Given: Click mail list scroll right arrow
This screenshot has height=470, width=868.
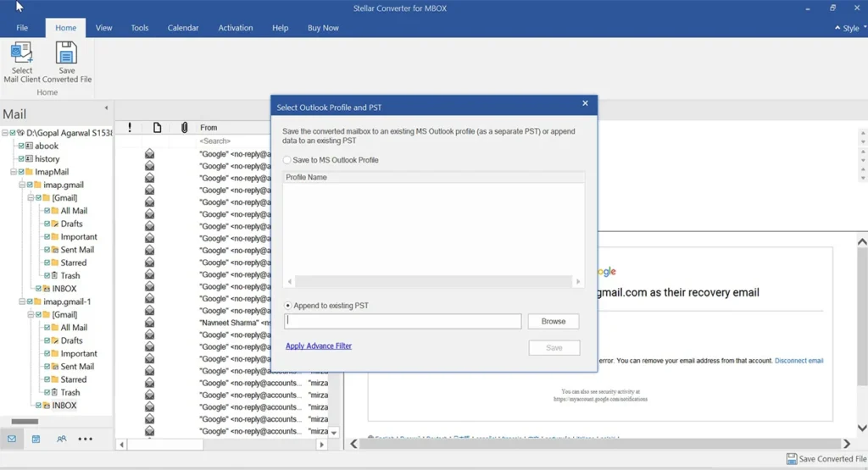Looking at the screenshot, I should click(x=321, y=445).
